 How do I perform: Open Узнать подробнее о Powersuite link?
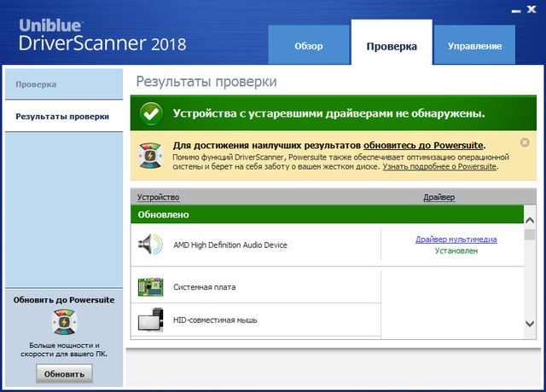(x=439, y=166)
